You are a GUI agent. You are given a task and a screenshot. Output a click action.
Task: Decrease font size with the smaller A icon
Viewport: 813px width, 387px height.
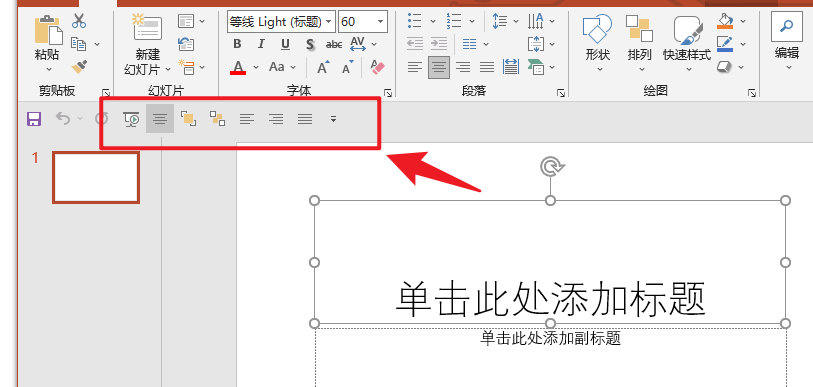click(347, 67)
